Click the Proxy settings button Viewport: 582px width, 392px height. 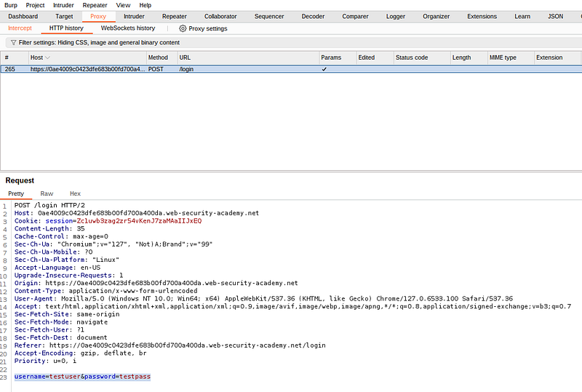(203, 28)
